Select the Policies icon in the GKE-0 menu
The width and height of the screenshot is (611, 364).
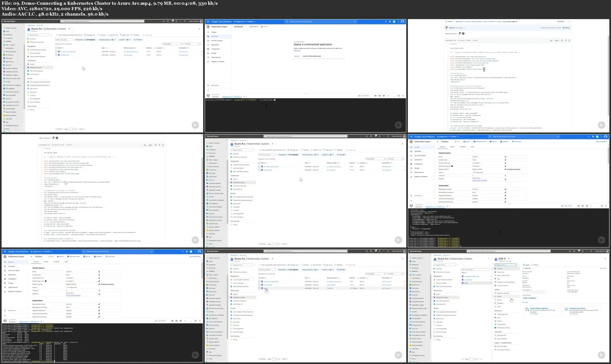point(495,300)
